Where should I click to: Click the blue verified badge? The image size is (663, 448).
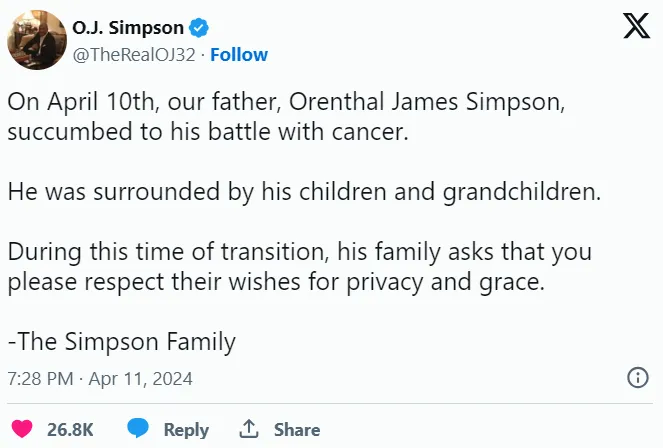point(196,29)
